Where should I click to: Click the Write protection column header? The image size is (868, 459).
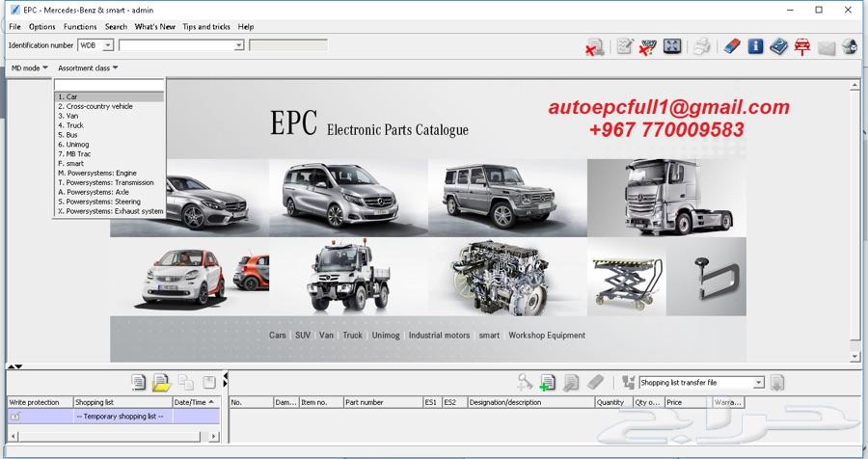click(x=40, y=402)
